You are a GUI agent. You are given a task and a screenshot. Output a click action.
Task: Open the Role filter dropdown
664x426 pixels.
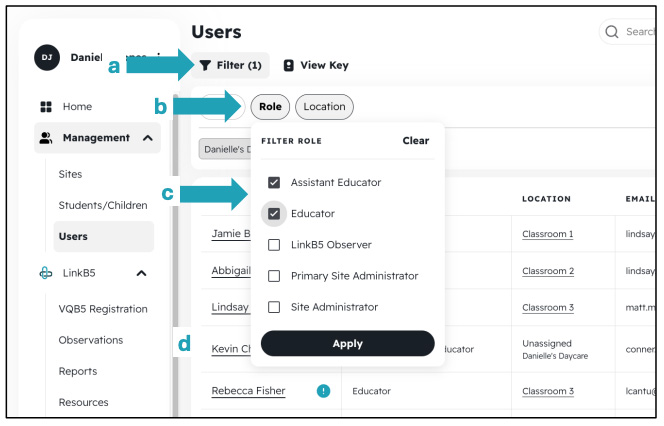coord(270,107)
